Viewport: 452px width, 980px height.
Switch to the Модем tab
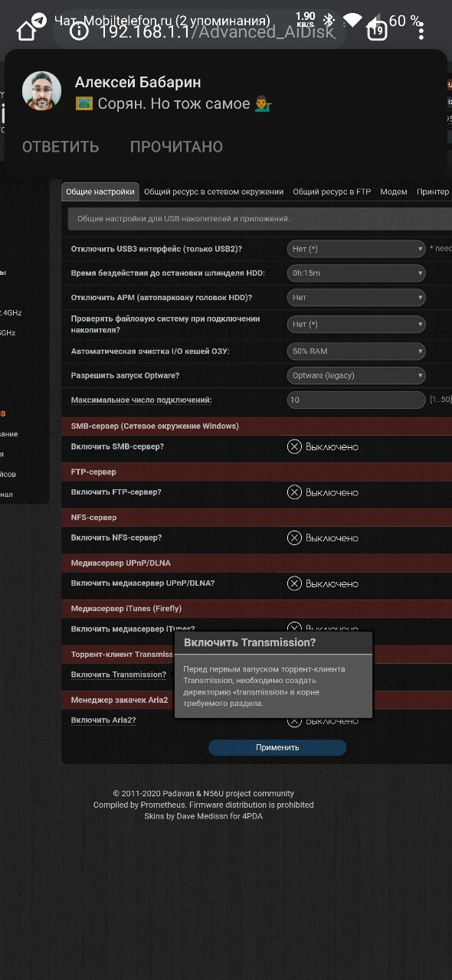click(394, 192)
